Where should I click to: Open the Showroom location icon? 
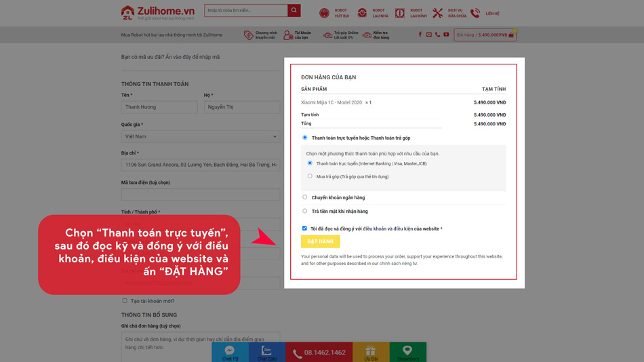click(407, 351)
